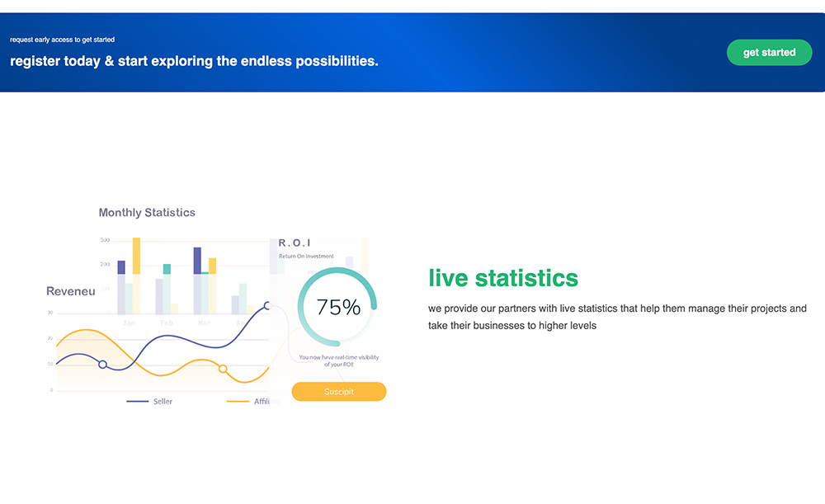Screen dimensions: 825x504
Task: Click the Return On Investment subtitle
Action: pos(306,257)
